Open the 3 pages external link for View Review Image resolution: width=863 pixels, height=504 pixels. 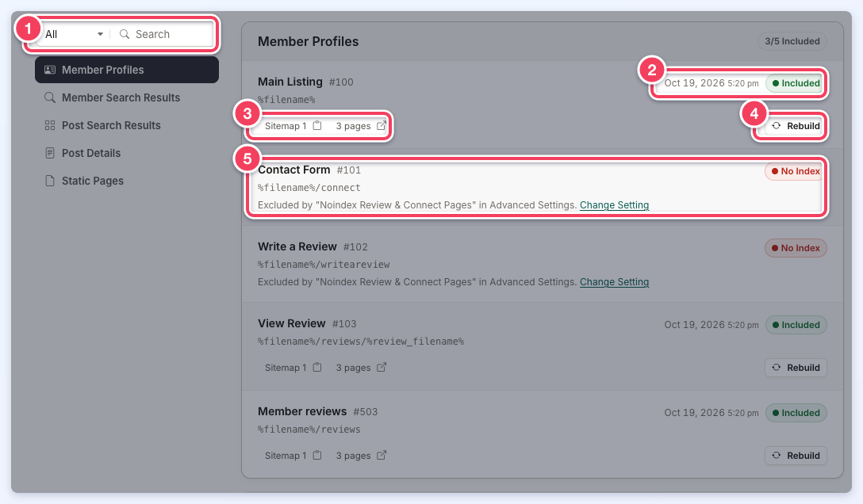point(382,367)
